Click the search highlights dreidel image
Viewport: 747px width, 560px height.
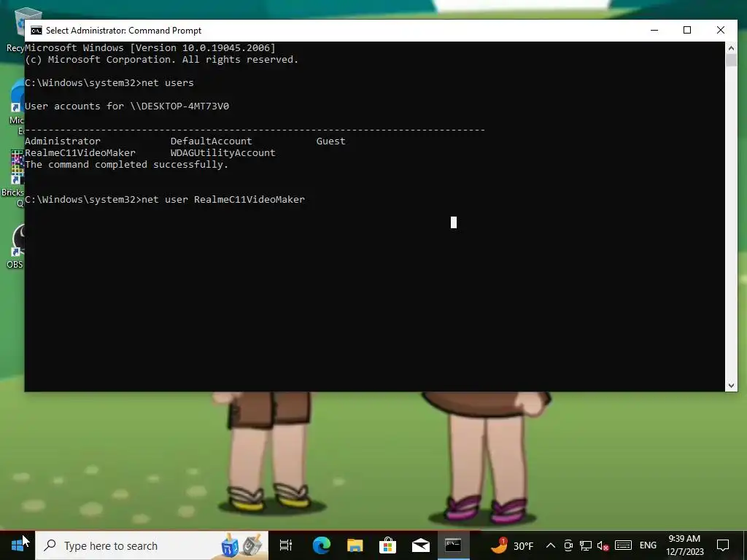(x=242, y=545)
